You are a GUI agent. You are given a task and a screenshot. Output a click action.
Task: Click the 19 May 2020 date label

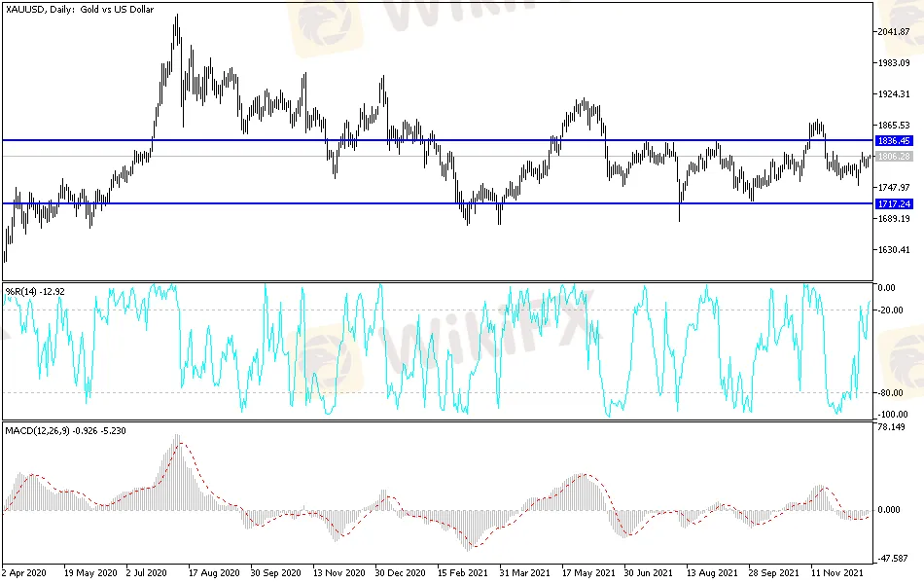click(x=90, y=572)
